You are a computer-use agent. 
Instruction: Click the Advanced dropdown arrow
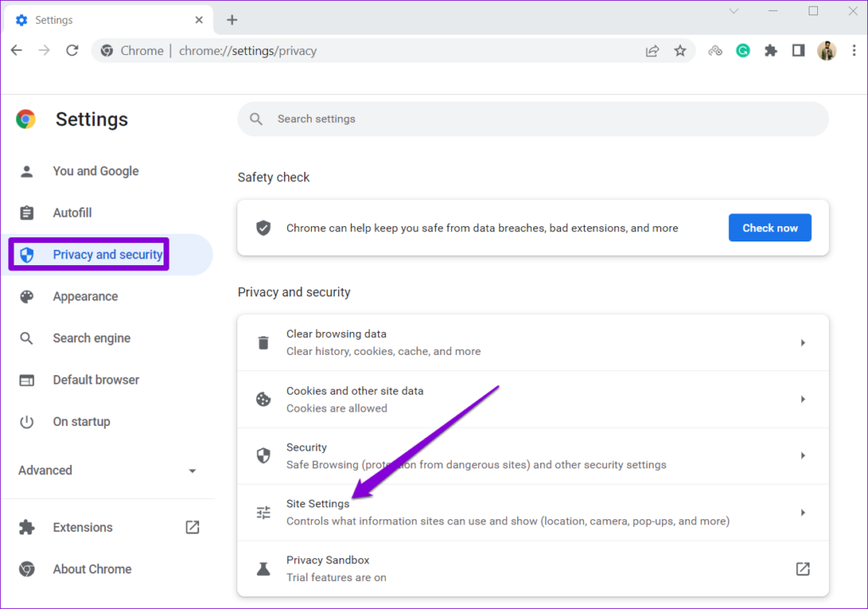tap(192, 471)
